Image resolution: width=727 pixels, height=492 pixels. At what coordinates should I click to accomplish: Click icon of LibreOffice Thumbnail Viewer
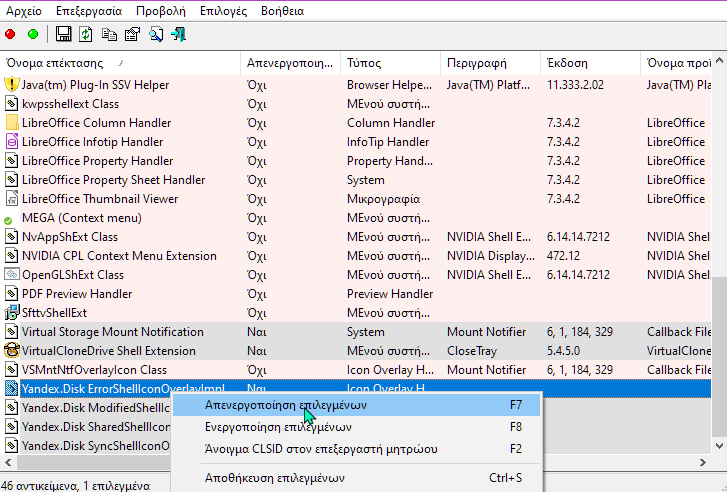point(12,199)
